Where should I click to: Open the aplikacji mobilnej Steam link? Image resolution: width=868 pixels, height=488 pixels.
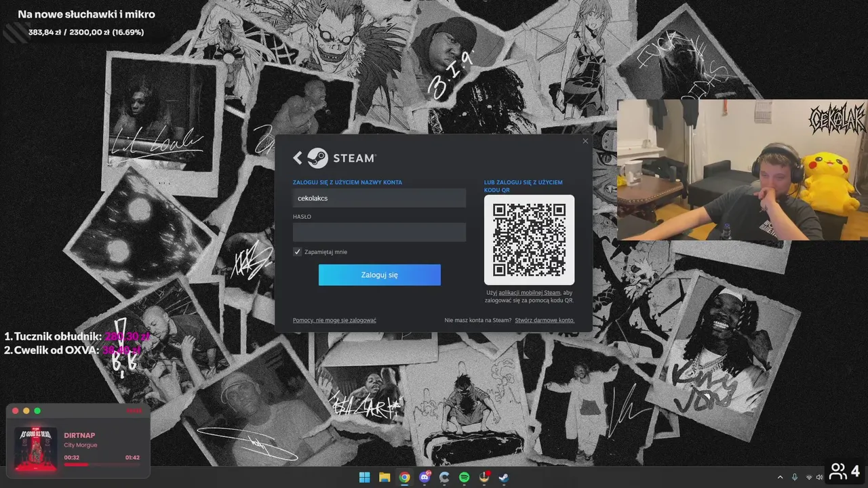click(x=530, y=292)
